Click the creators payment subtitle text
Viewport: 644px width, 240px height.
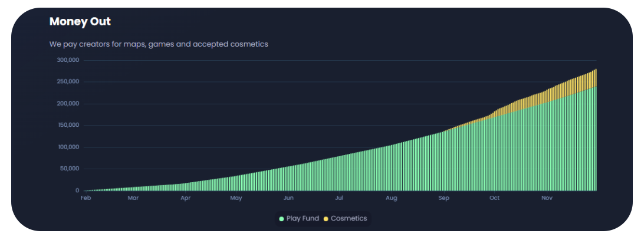pos(159,44)
